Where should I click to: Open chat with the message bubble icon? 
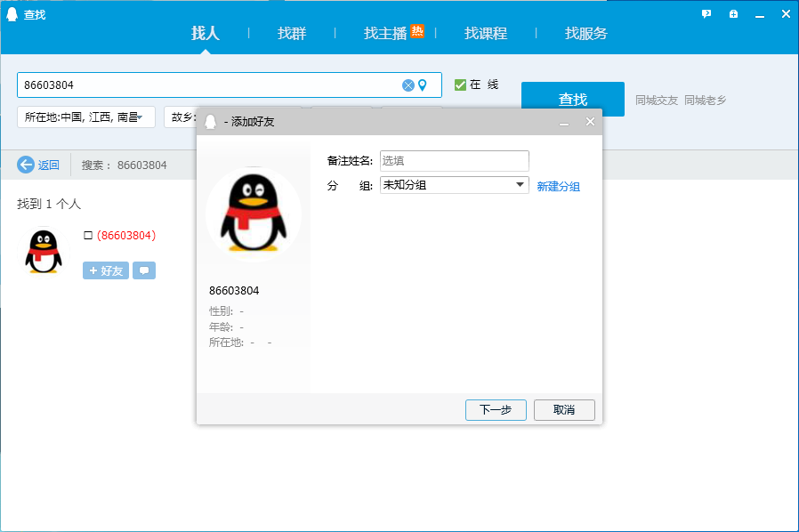tap(144, 270)
